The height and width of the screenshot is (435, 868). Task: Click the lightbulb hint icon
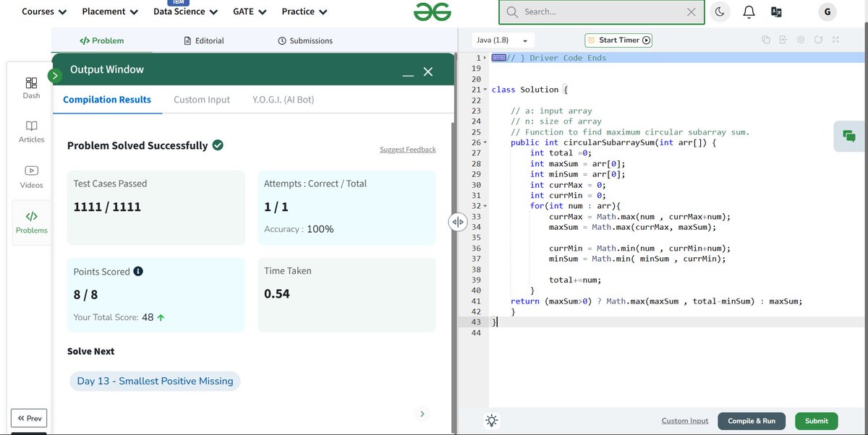pyautogui.click(x=492, y=421)
